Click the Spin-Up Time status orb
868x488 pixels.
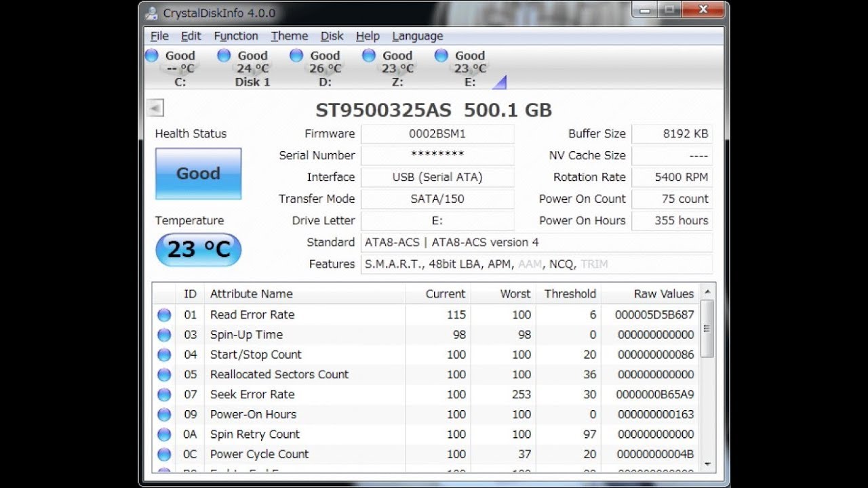(x=164, y=334)
